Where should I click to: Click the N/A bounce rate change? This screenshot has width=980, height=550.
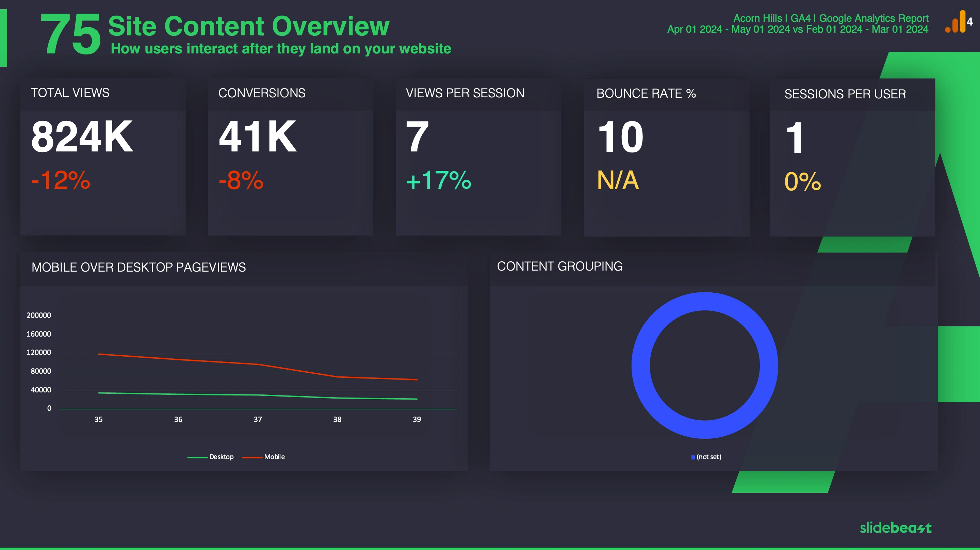pyautogui.click(x=618, y=180)
